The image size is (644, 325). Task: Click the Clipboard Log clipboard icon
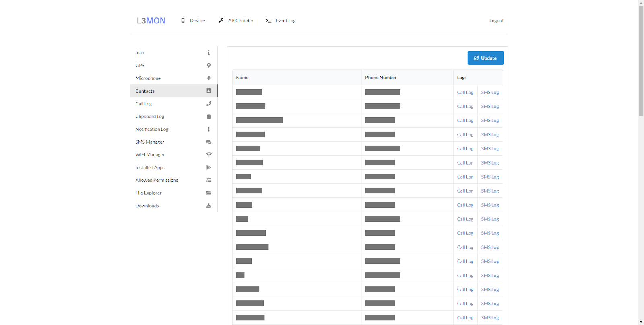(x=208, y=117)
